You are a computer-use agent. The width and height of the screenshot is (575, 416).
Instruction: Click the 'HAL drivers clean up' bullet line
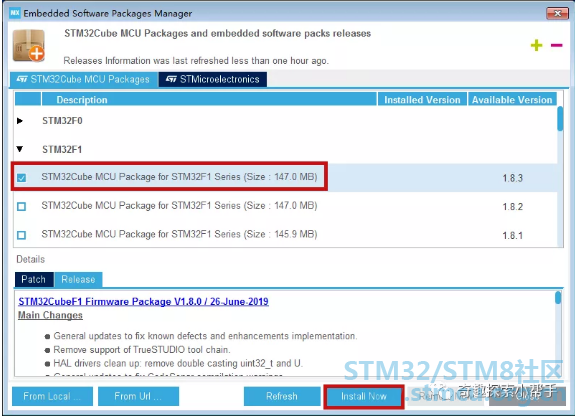pos(178,363)
